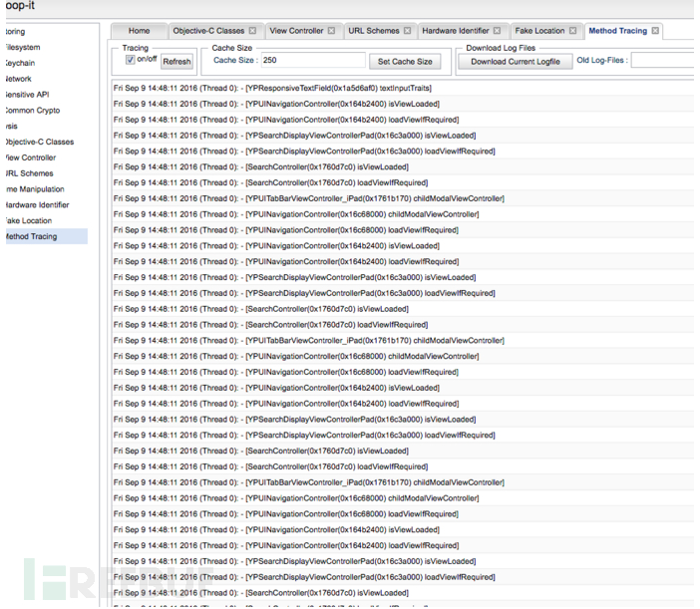Select Fake Location in the sidebar

tap(28, 221)
